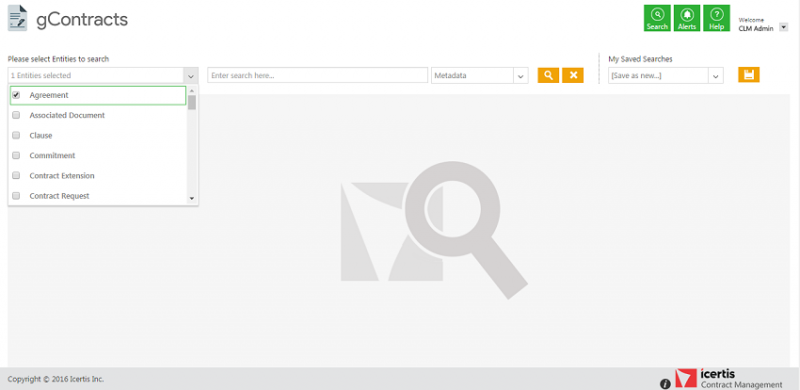800x390 pixels.
Task: Select the Clause label in the list
Action: 41,135
